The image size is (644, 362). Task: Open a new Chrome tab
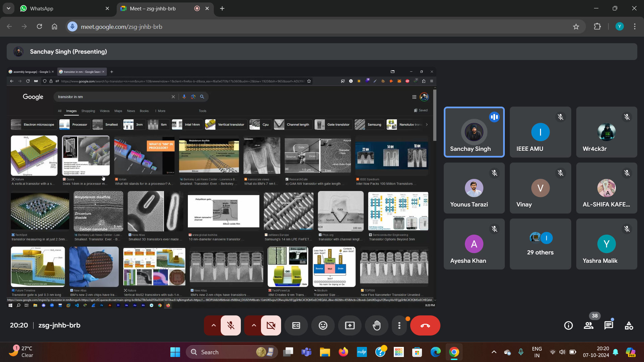point(222,8)
